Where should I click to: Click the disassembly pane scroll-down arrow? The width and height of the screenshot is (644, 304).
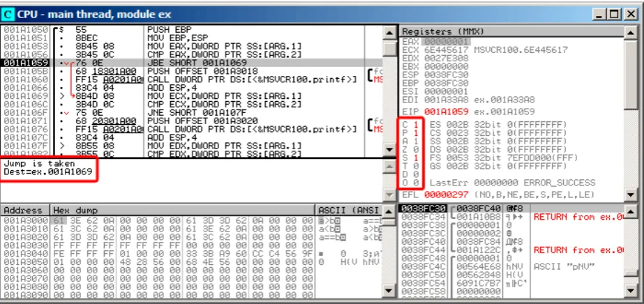click(x=389, y=151)
